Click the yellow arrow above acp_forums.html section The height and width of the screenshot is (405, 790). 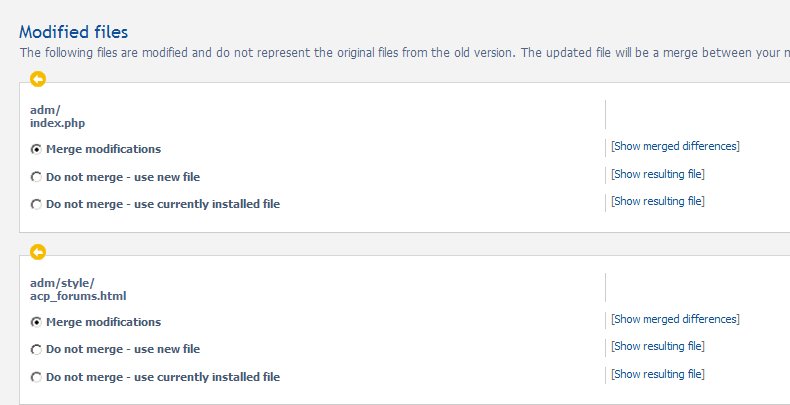coord(38,252)
